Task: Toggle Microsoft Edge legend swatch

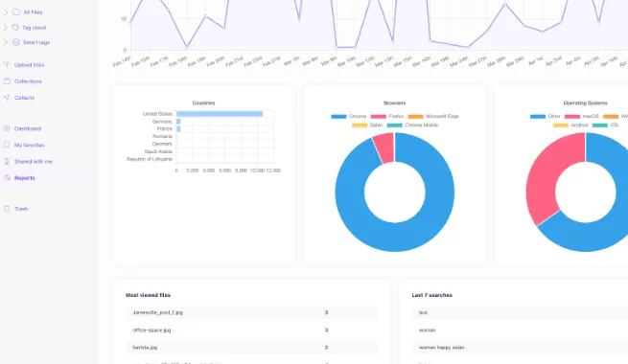Action: pos(416,117)
